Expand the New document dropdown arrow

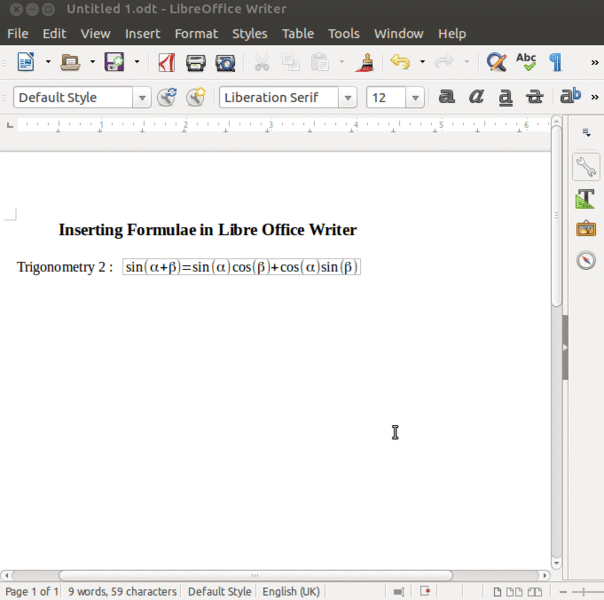48,62
